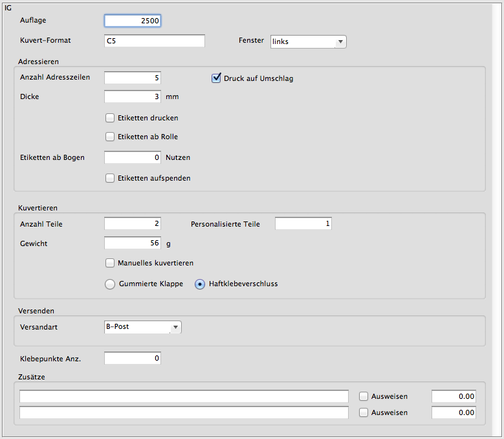The image size is (504, 439).
Task: Click the Auflage input field
Action: 133,21
